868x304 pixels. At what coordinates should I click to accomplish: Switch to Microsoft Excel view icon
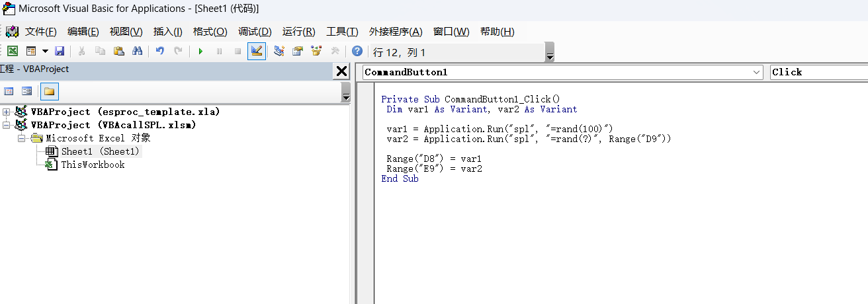[x=13, y=51]
